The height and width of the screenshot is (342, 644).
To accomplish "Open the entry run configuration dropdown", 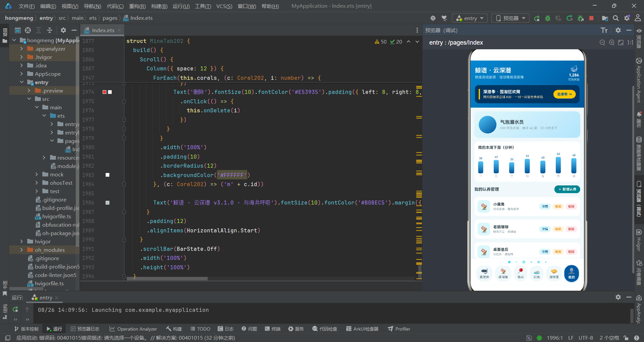I will [x=470, y=18].
